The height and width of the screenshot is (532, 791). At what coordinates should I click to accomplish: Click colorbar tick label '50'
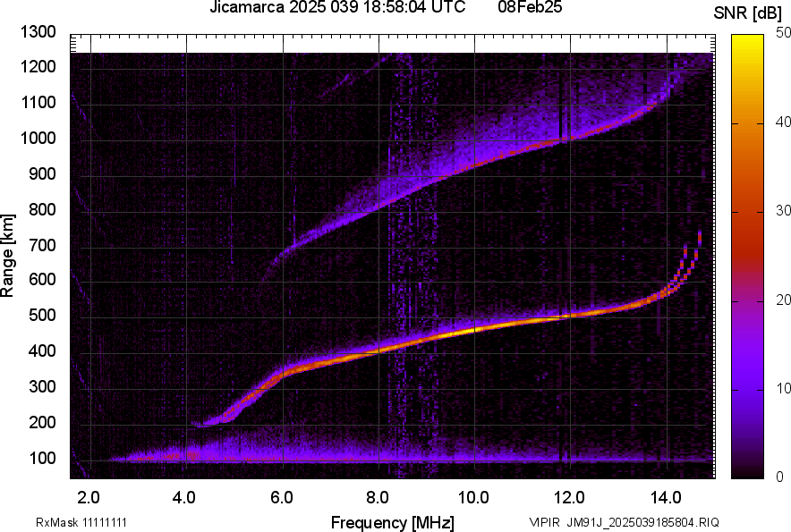tap(783, 33)
